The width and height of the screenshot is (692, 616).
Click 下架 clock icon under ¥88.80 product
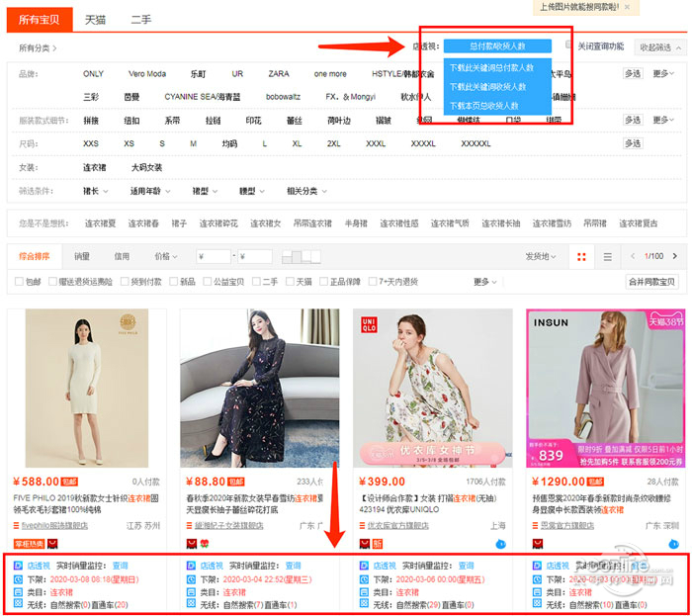[191, 579]
